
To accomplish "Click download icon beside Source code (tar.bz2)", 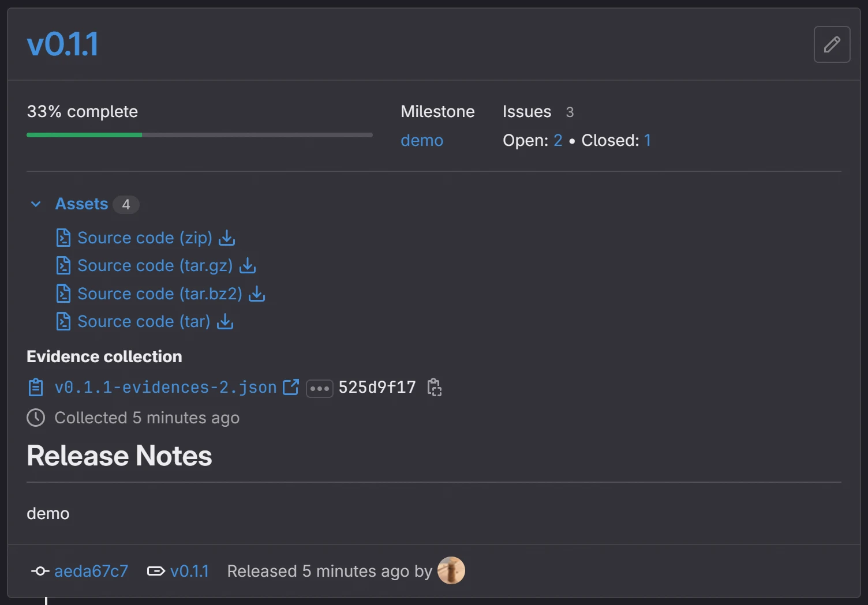I will tap(257, 294).
